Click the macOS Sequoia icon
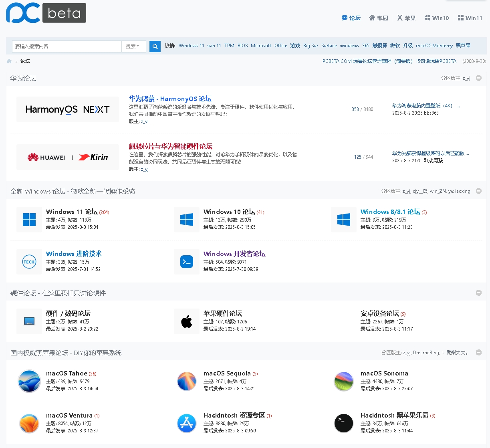 point(187,381)
